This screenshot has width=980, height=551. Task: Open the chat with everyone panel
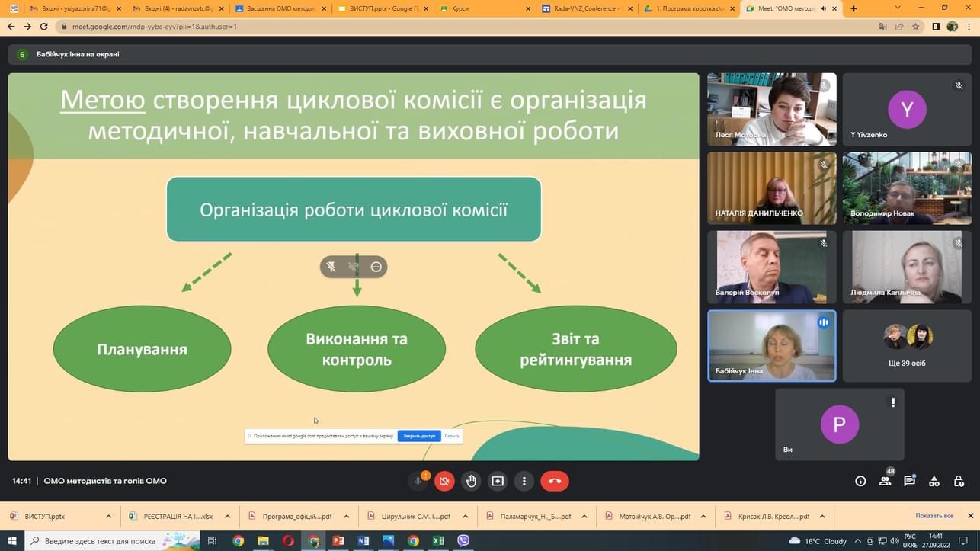[909, 481]
